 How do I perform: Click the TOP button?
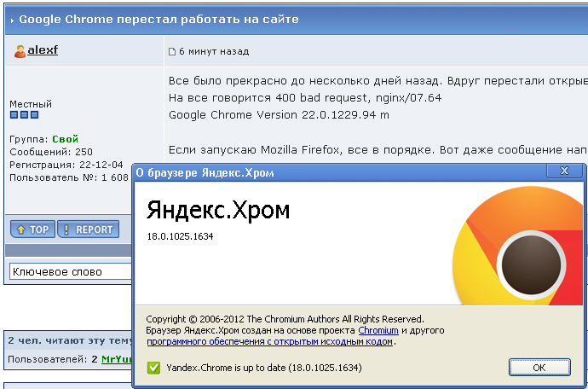[x=32, y=229]
